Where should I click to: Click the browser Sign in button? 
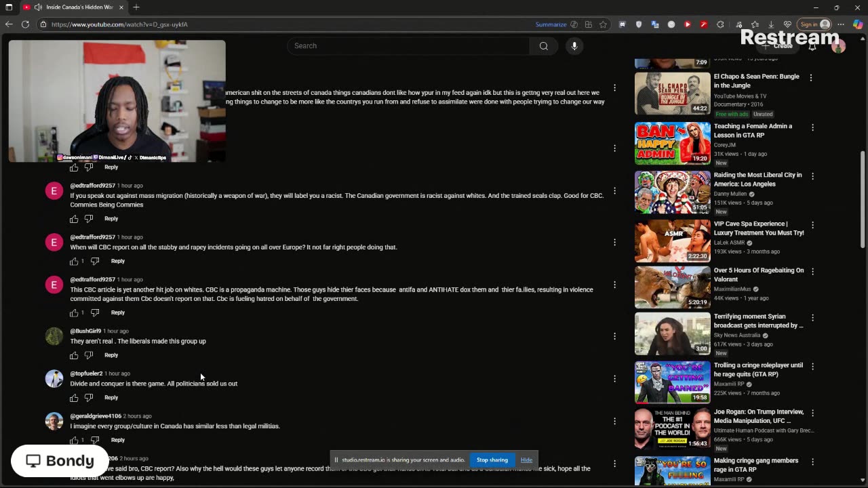814,24
